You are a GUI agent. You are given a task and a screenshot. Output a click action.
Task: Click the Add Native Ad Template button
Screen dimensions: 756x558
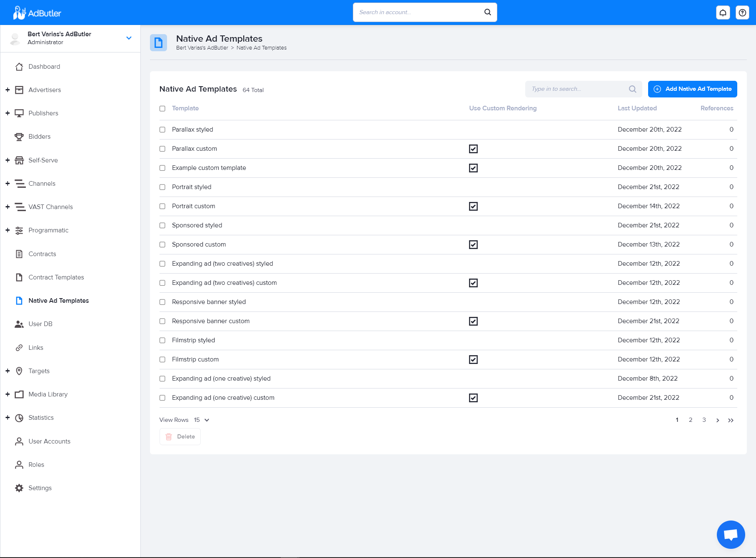click(x=692, y=89)
